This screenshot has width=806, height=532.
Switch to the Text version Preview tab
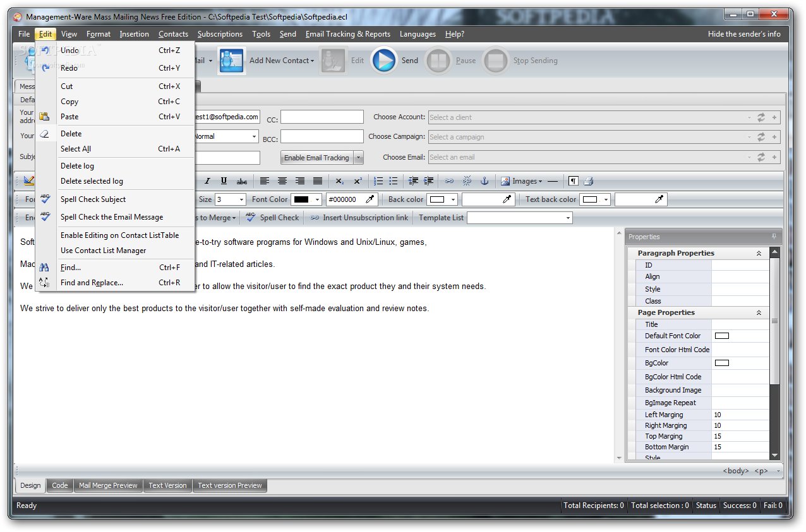230,485
